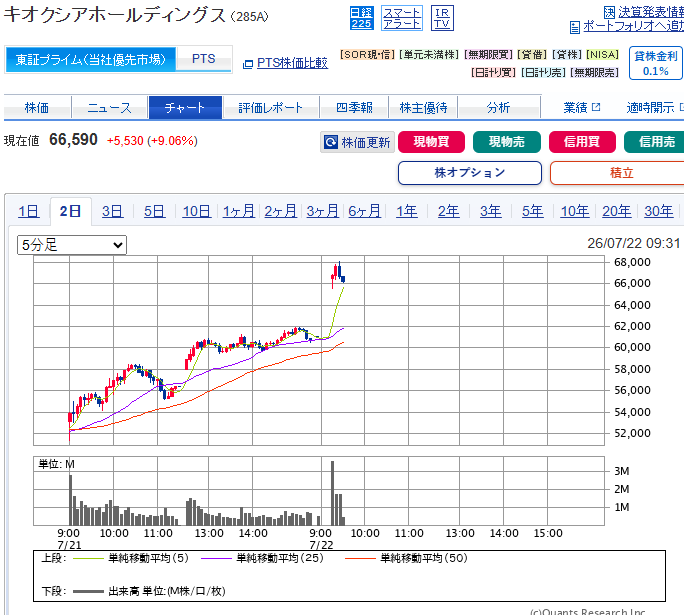684x615 pixels.
Task: Select the 10年 chart period
Action: point(575,212)
